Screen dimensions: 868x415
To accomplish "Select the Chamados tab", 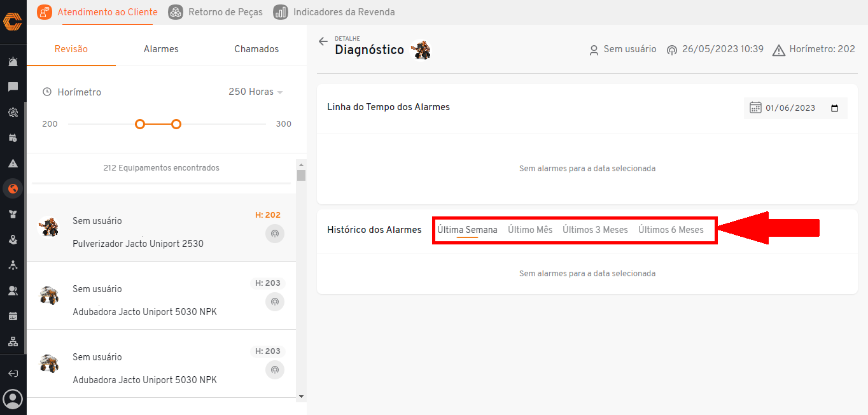I will point(256,49).
